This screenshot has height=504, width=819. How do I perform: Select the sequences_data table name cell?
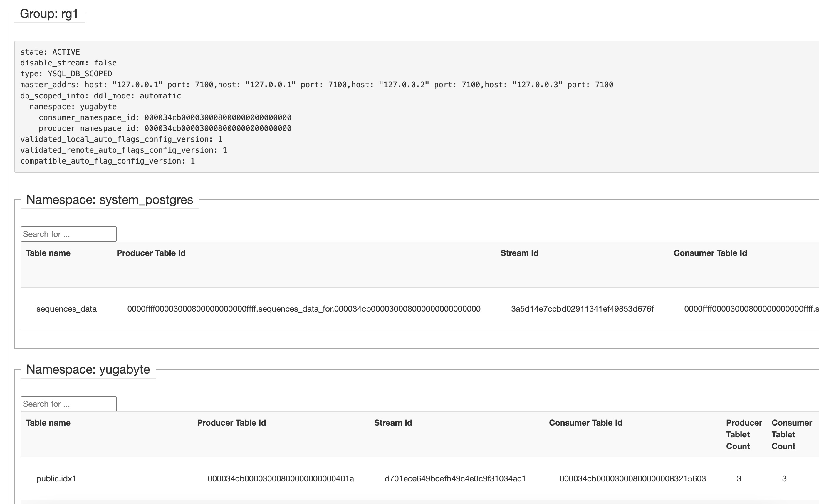(x=66, y=309)
